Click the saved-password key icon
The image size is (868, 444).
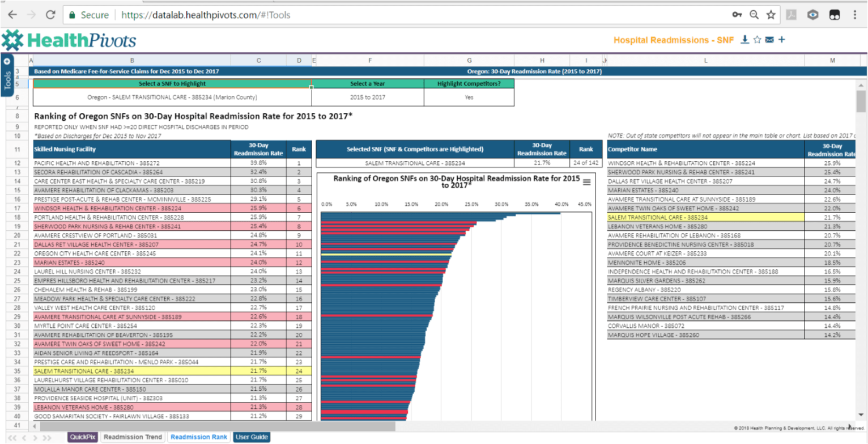(x=737, y=15)
